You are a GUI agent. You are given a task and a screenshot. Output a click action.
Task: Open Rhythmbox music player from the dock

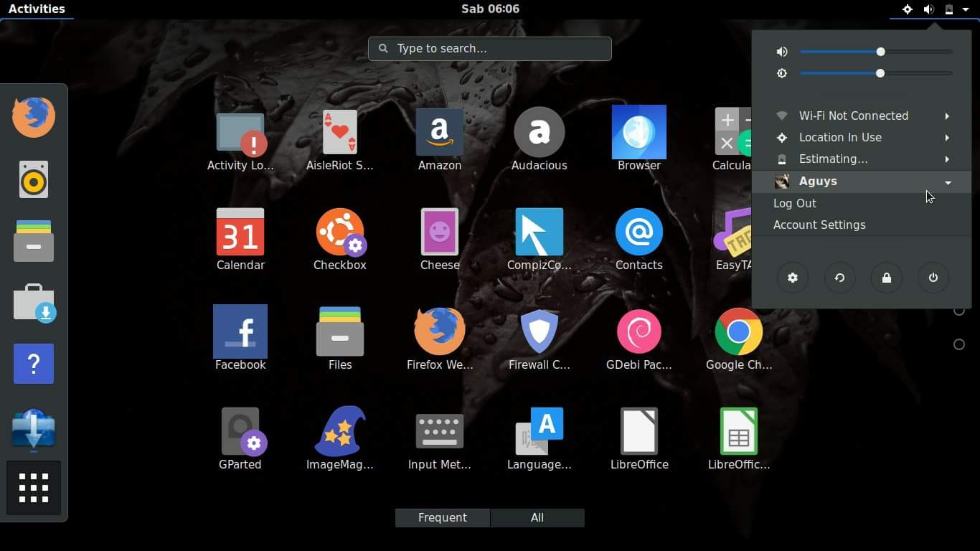[x=33, y=180]
